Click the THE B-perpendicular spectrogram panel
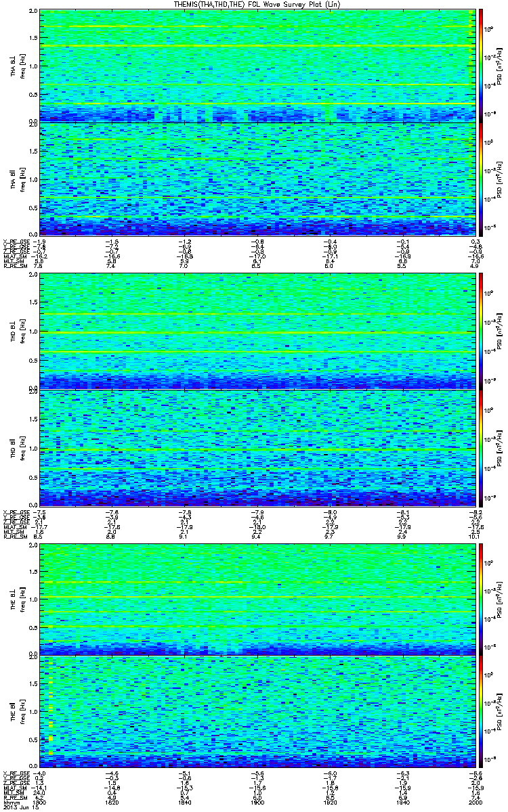 point(258,598)
